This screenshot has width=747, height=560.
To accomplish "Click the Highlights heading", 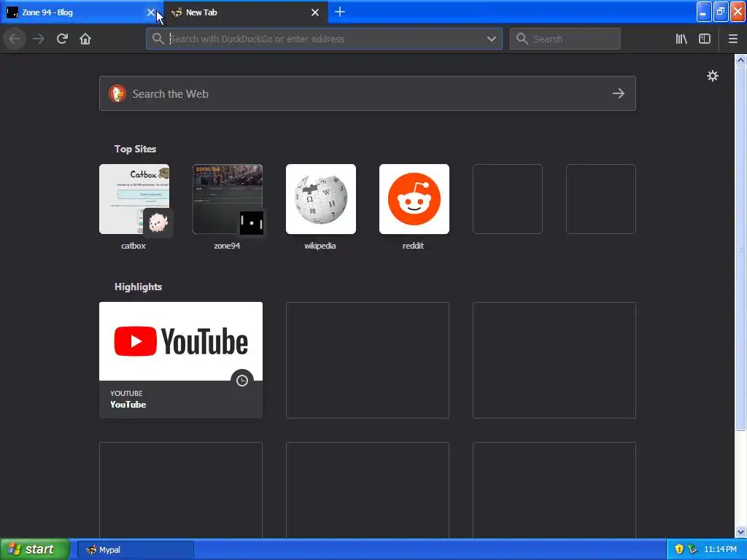I will (138, 287).
